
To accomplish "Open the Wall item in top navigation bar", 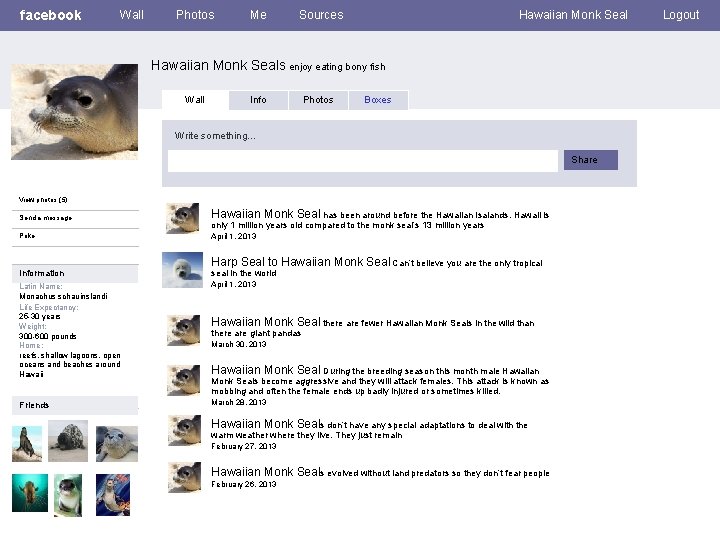I will [x=131, y=15].
